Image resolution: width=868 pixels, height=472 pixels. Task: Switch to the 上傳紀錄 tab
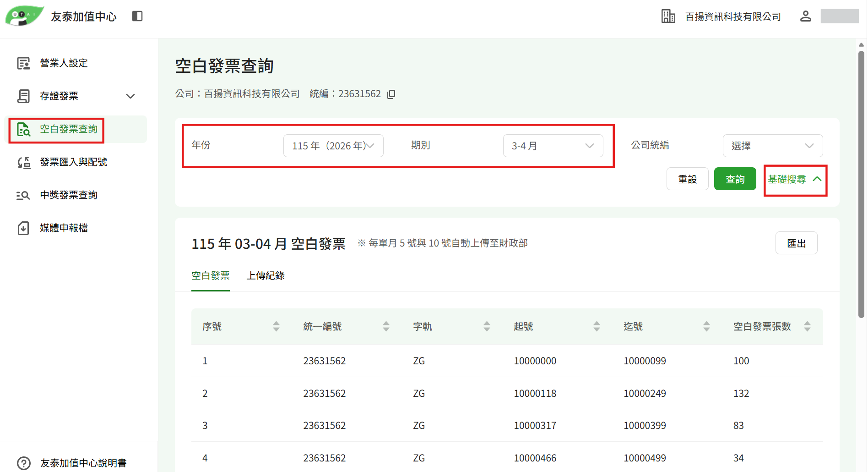(x=266, y=276)
